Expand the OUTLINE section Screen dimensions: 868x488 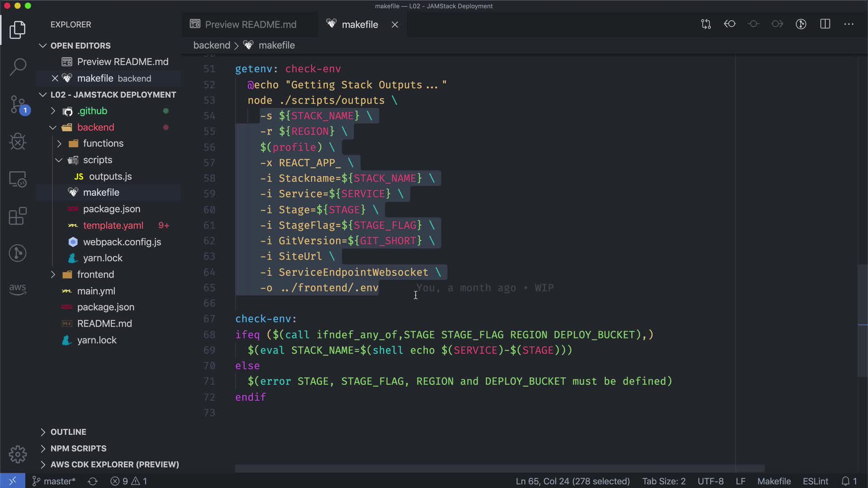coord(68,432)
